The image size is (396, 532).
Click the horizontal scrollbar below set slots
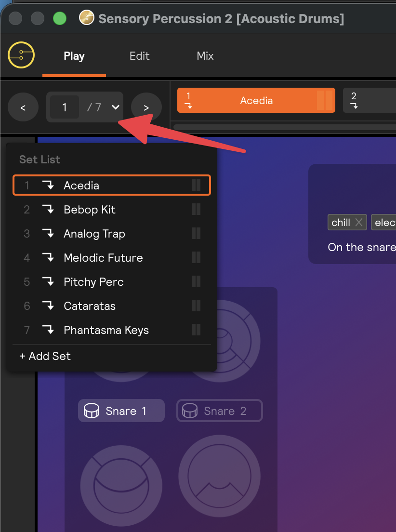284,127
